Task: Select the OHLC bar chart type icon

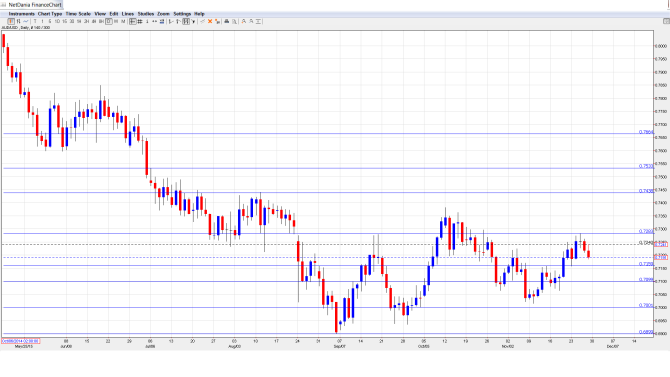Action: pos(18,21)
